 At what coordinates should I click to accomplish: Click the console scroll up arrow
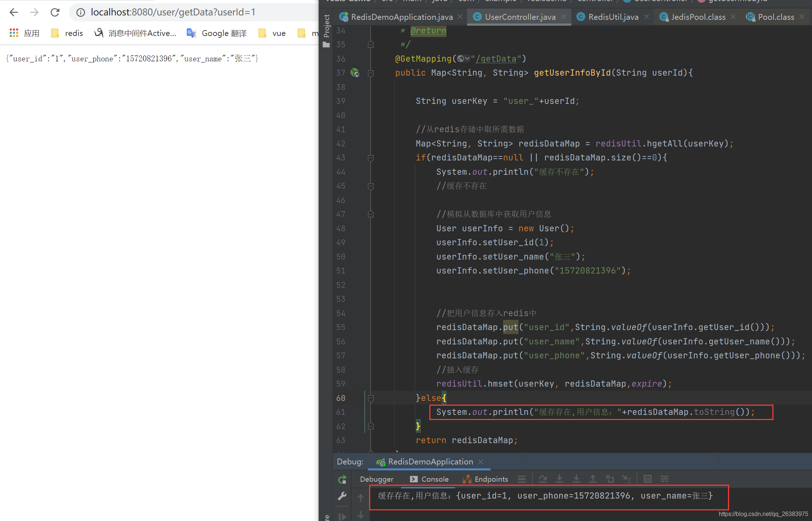[x=361, y=498]
